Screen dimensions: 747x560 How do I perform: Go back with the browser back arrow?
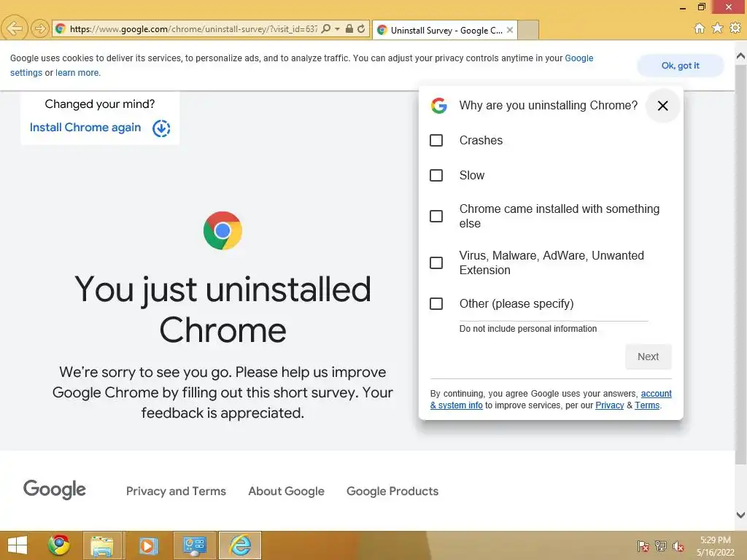(15, 28)
